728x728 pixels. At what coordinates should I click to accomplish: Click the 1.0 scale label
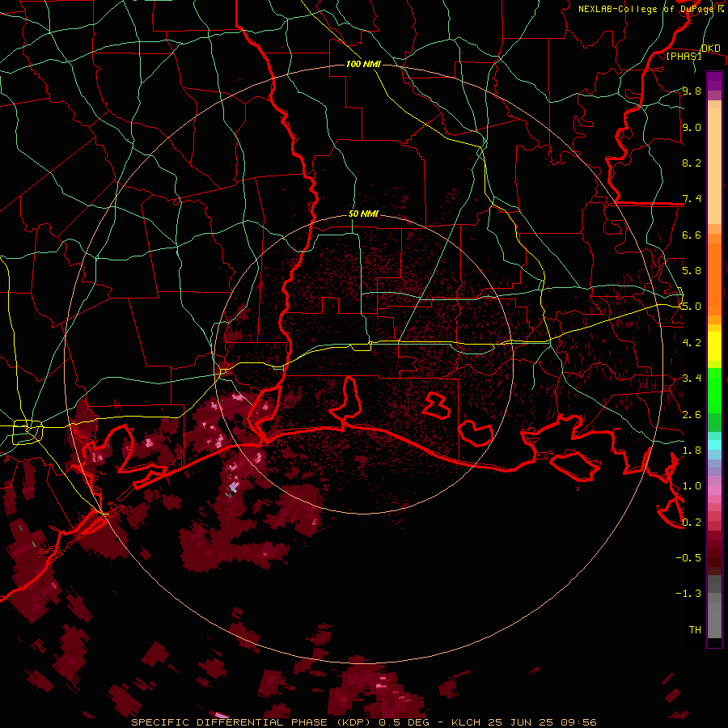tap(692, 486)
